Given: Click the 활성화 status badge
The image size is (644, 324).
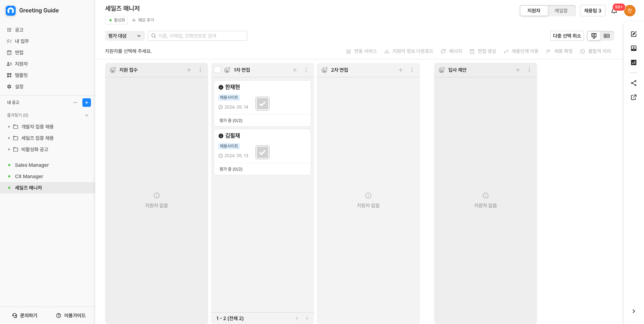Looking at the screenshot, I should click(x=116, y=20).
